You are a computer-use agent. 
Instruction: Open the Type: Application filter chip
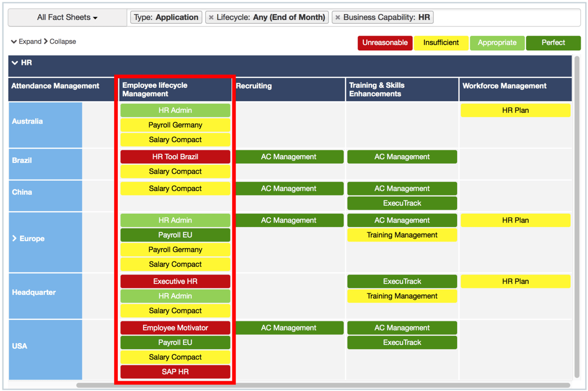165,17
